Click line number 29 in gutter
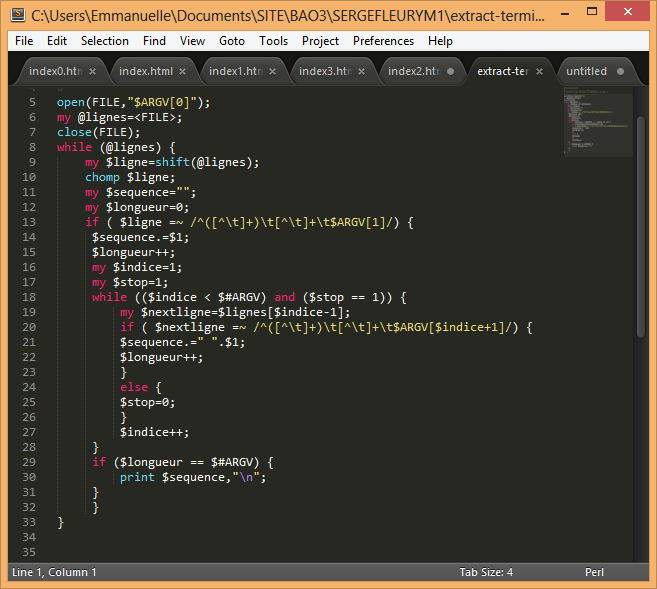The height and width of the screenshot is (589, 657). pos(29,462)
